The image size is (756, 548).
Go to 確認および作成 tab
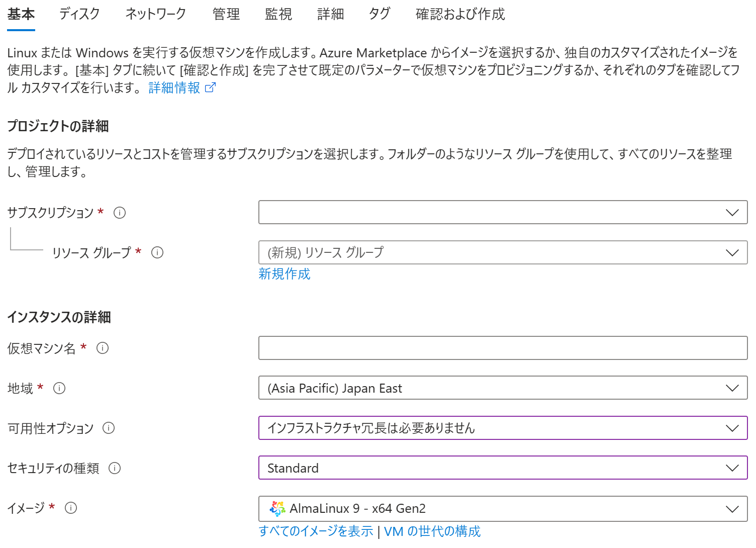(460, 14)
